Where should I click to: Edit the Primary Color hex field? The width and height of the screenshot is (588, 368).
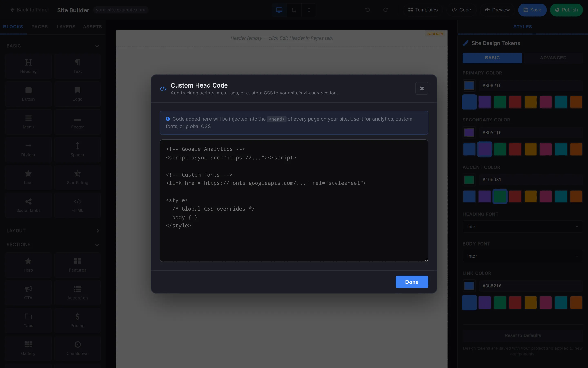point(531,85)
